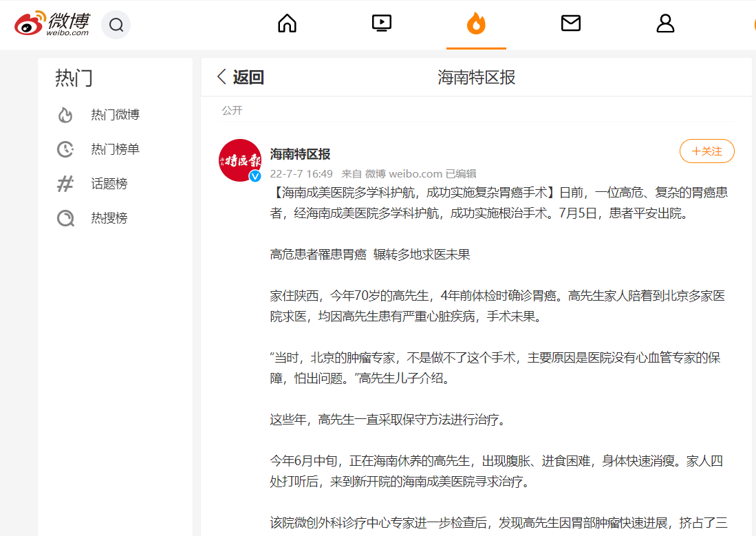Viewport: 756px width, 536px height.
Task: Click the search icon beside 热搜榜
Action: [x=65, y=218]
